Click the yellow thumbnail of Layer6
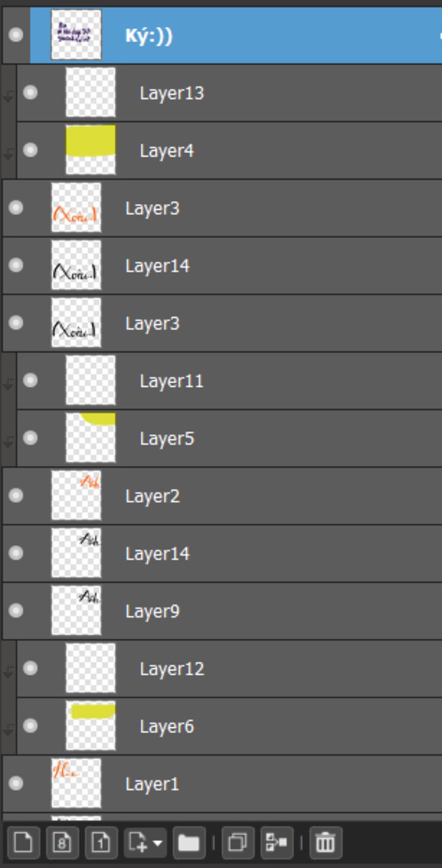The image size is (442, 868). click(x=91, y=726)
